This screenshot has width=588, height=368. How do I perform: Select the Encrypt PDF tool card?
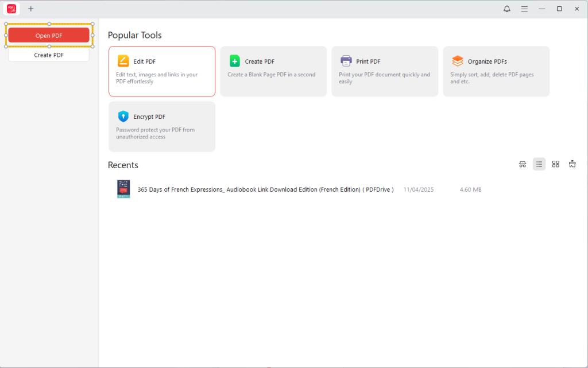162,127
